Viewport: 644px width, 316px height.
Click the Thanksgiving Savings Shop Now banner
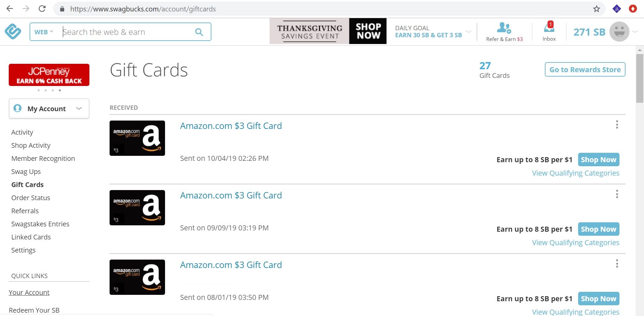(328, 31)
